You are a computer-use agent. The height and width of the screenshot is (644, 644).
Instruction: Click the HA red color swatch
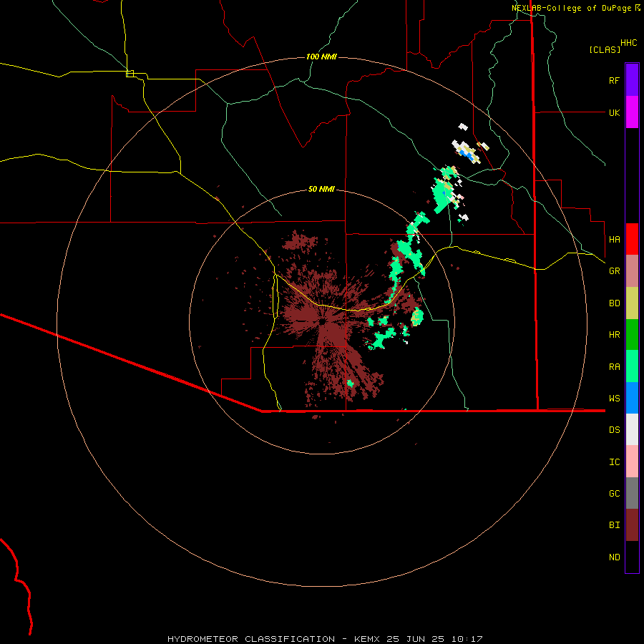tap(632, 239)
